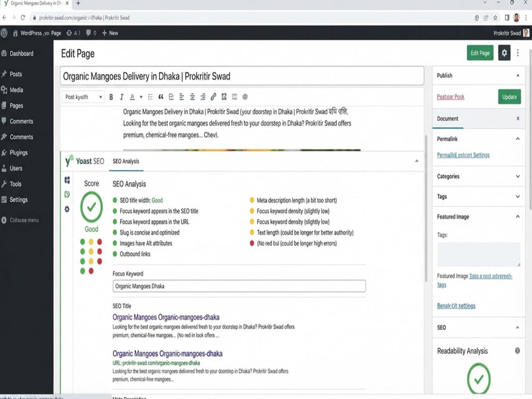532x399 pixels.
Task: Insert a hyperlink with link icon
Action: [213, 97]
